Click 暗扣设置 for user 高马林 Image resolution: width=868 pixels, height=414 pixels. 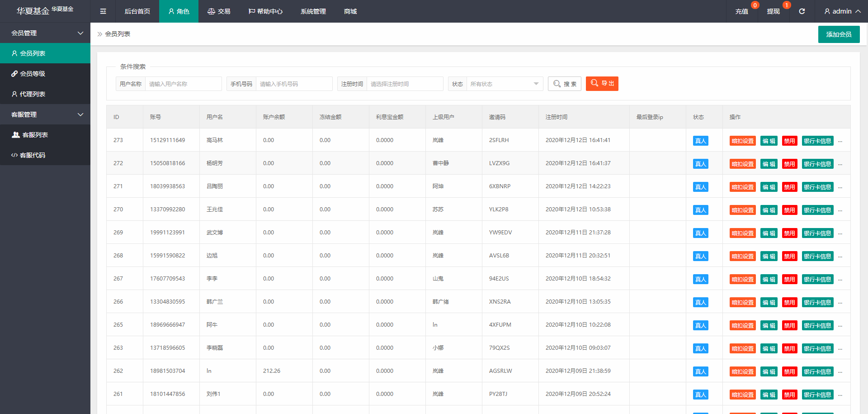(742, 141)
